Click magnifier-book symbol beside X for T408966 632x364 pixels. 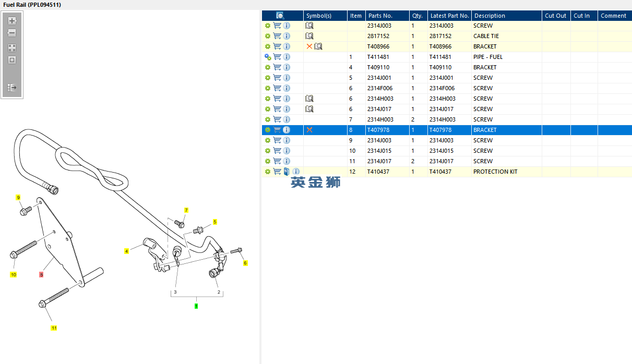318,46
